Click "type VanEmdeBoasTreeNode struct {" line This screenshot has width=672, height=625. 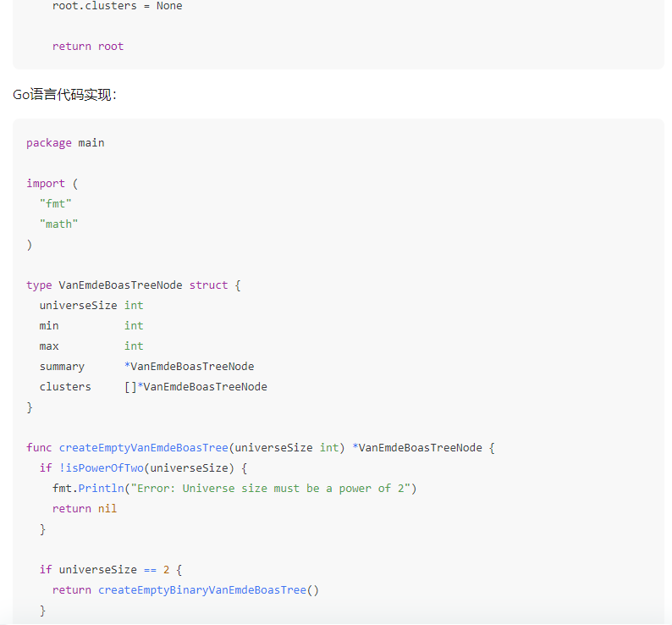133,285
